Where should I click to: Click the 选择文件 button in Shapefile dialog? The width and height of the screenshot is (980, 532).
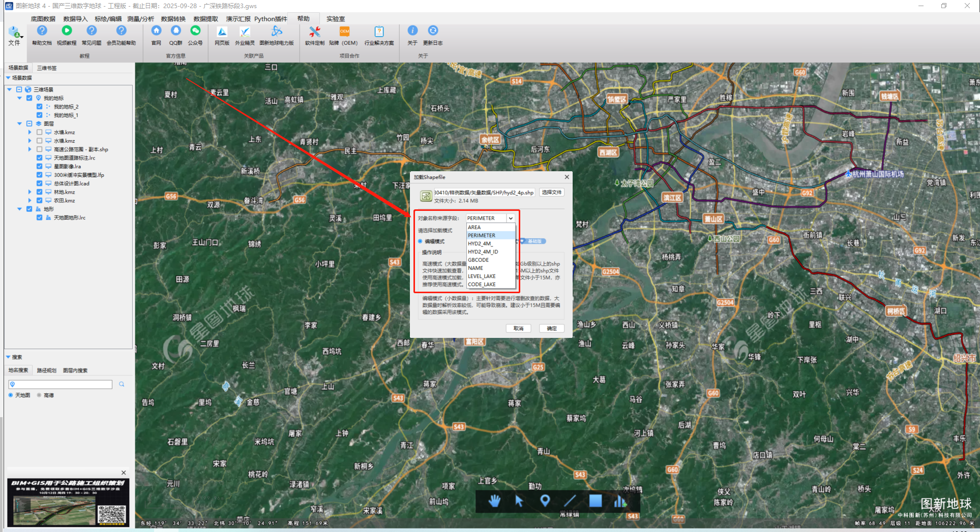(x=552, y=192)
